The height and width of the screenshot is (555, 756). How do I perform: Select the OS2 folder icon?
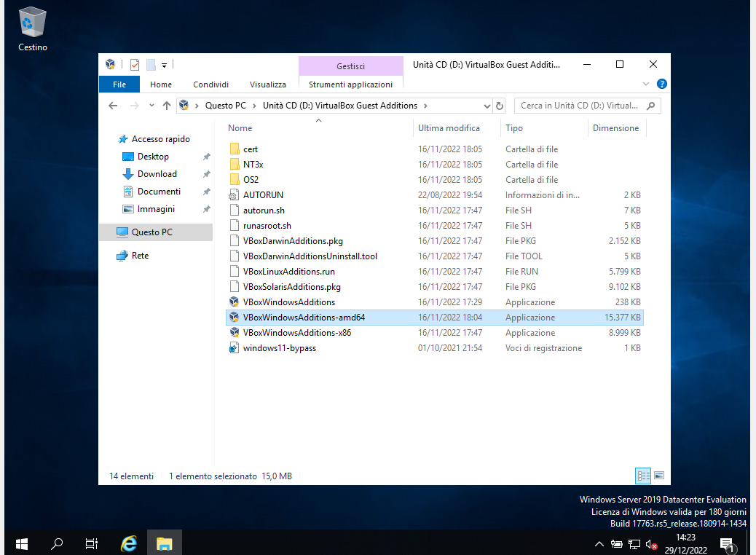click(x=235, y=179)
